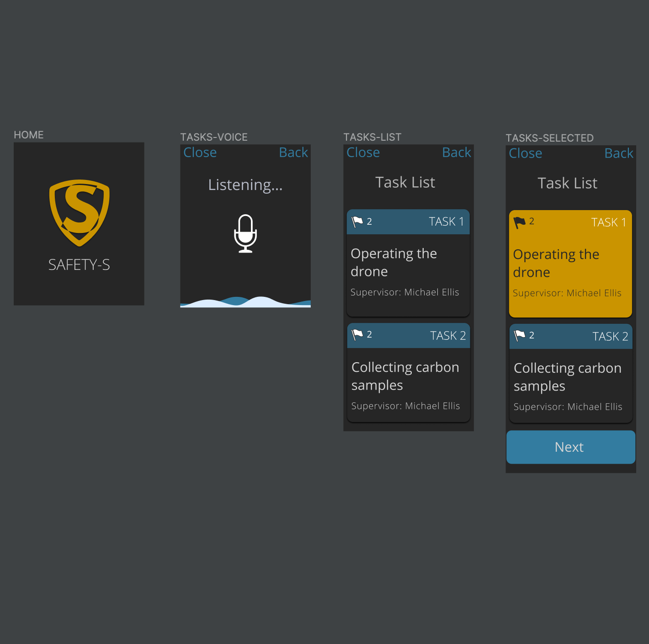Click the flag icon on Task 1 in Tasks-List
The image size is (649, 644).
tap(357, 222)
